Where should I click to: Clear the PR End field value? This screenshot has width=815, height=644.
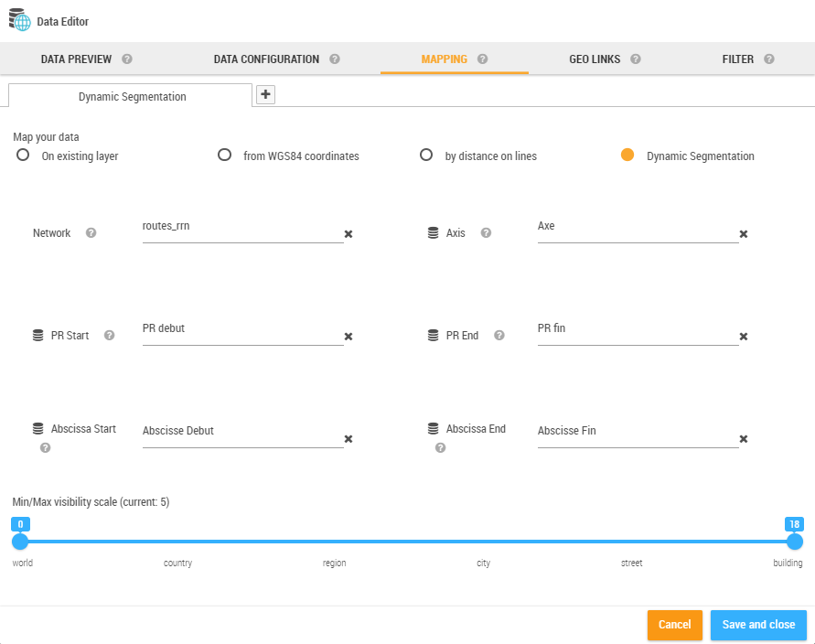coord(744,337)
